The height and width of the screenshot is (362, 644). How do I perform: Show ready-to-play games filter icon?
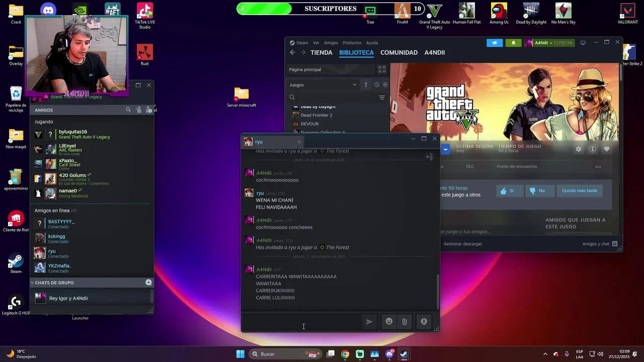click(385, 85)
